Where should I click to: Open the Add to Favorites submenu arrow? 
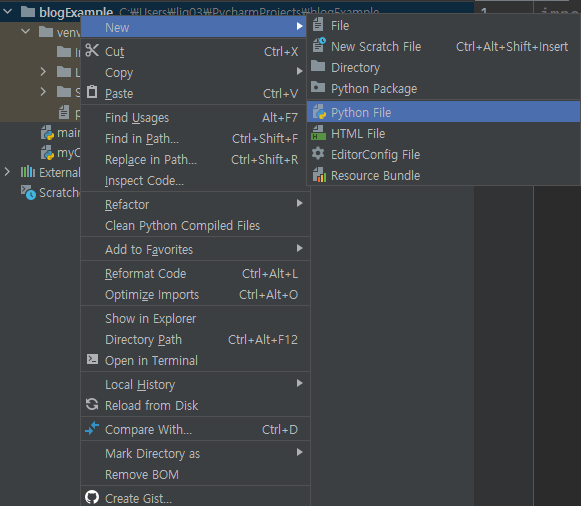pyautogui.click(x=299, y=248)
